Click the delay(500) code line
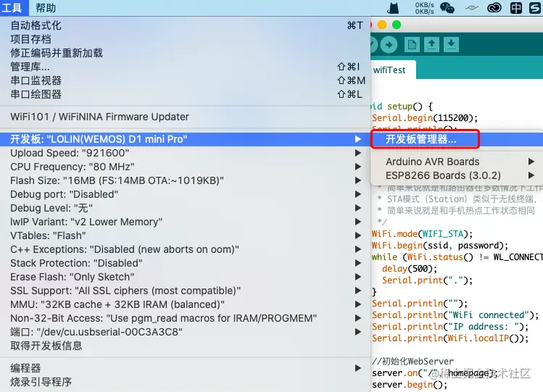 click(x=410, y=269)
